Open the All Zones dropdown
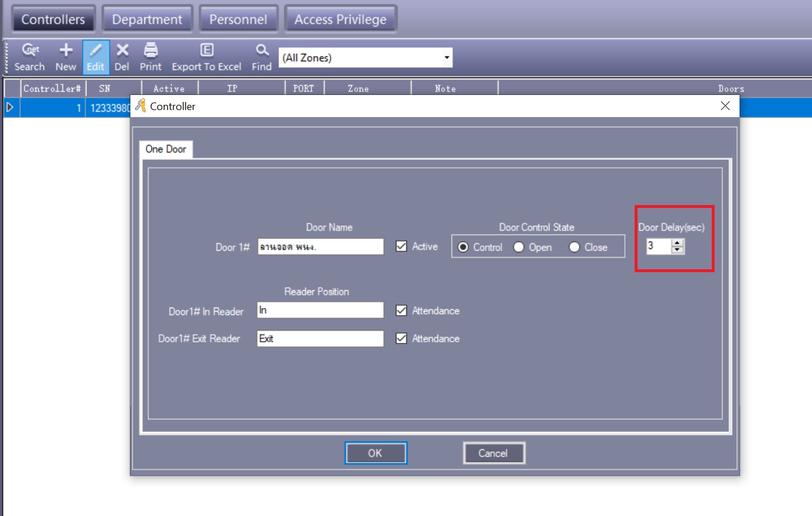Screen dimensions: 812x516 click(446, 57)
